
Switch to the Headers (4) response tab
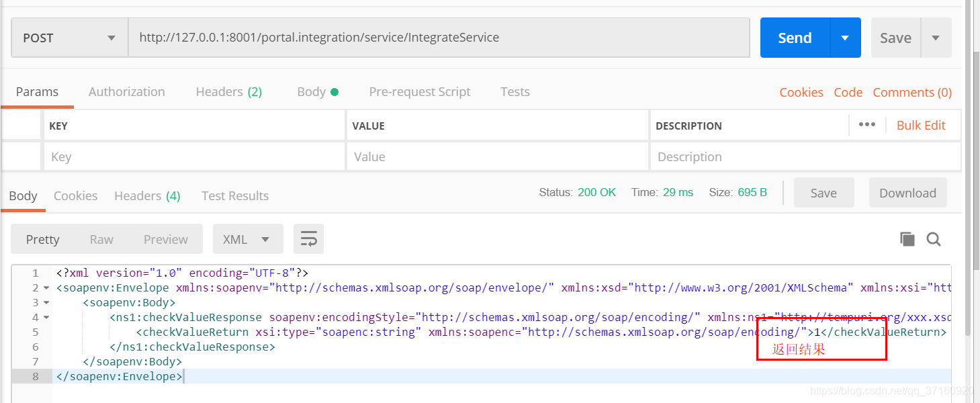pyautogui.click(x=146, y=195)
